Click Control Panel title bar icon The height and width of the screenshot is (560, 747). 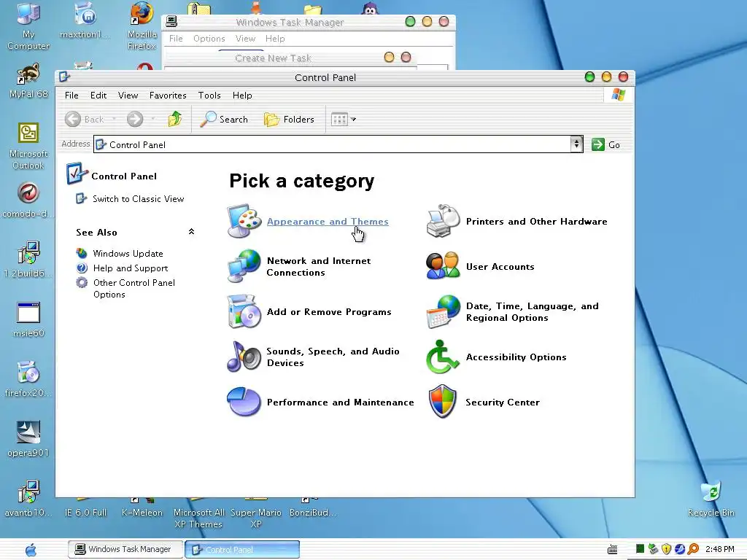point(65,77)
